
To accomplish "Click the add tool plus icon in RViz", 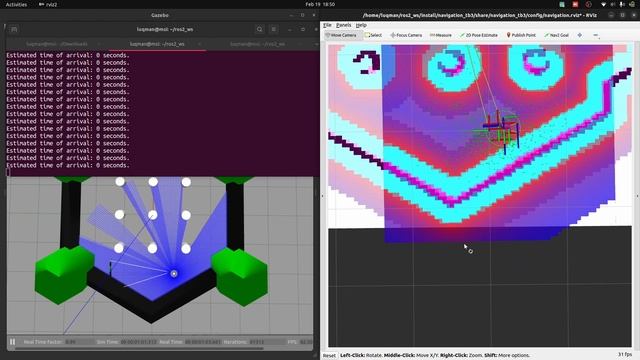I will pyautogui.click(x=580, y=36).
